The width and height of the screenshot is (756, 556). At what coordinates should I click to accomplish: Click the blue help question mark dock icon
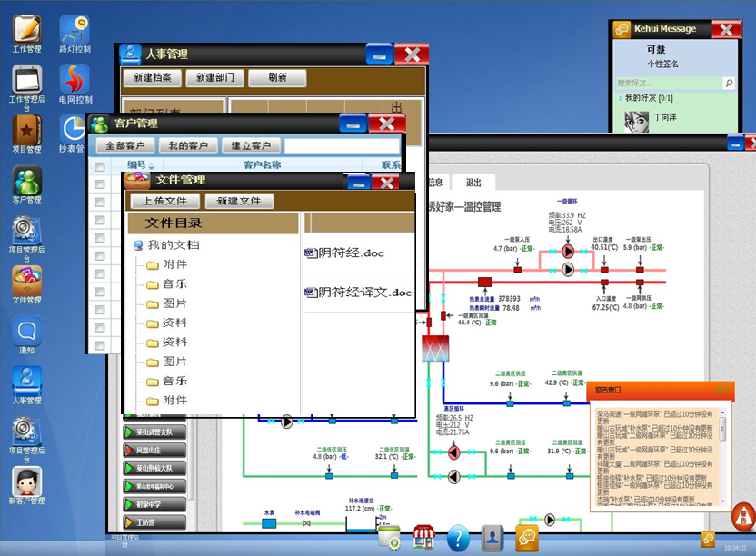(457, 537)
